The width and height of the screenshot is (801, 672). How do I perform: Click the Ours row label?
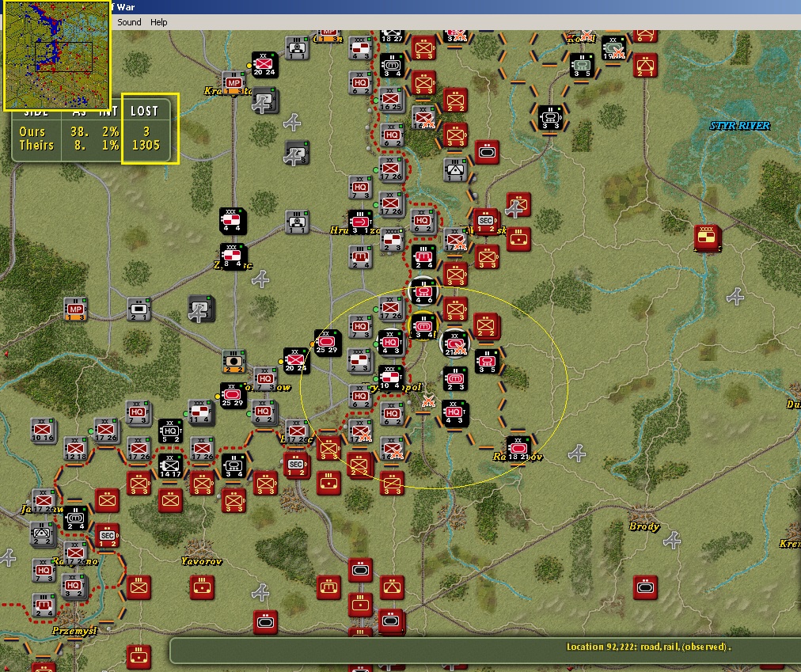(x=32, y=132)
